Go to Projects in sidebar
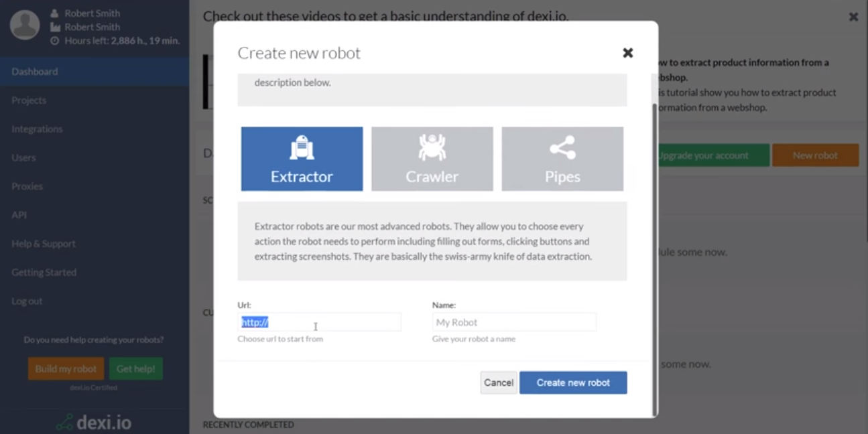Viewport: 868px width, 434px height. (29, 100)
